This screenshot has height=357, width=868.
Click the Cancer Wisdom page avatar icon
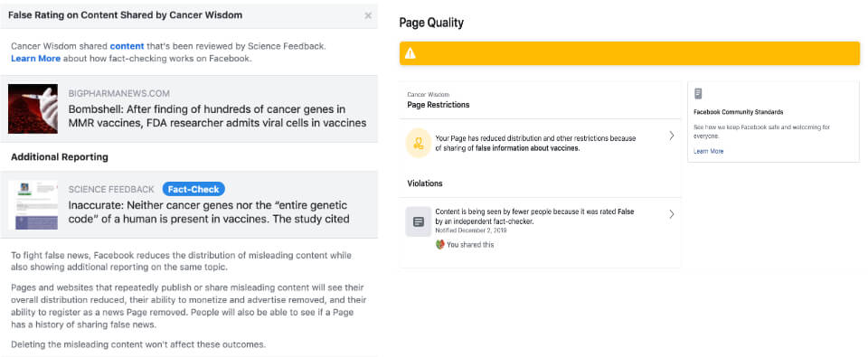point(440,245)
